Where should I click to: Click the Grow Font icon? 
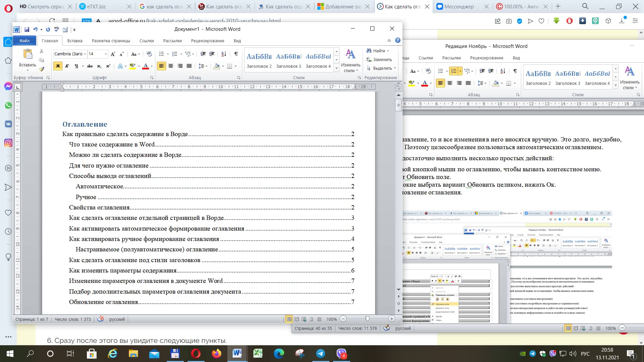click(x=113, y=54)
